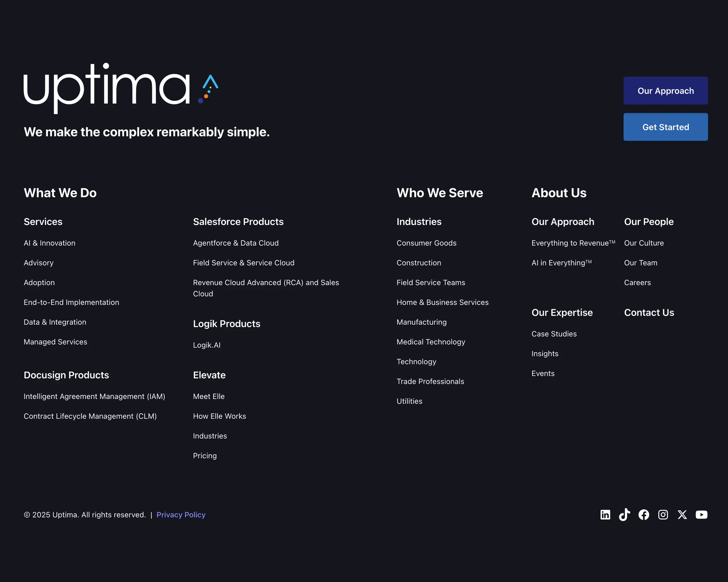Click the Salesforce Products heading
Screen dimensions: 728x582
coord(238,222)
